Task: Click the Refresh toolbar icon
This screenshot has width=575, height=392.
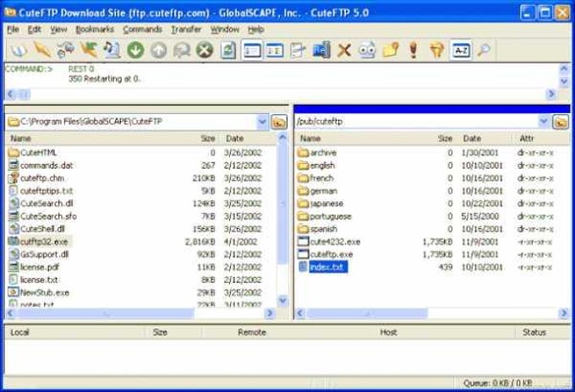Action: click(228, 50)
